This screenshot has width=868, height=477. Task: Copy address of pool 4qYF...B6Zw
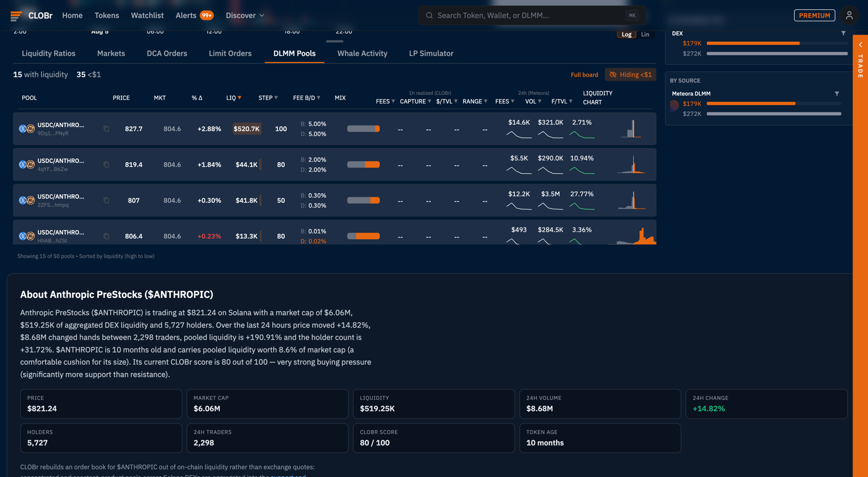pos(106,164)
